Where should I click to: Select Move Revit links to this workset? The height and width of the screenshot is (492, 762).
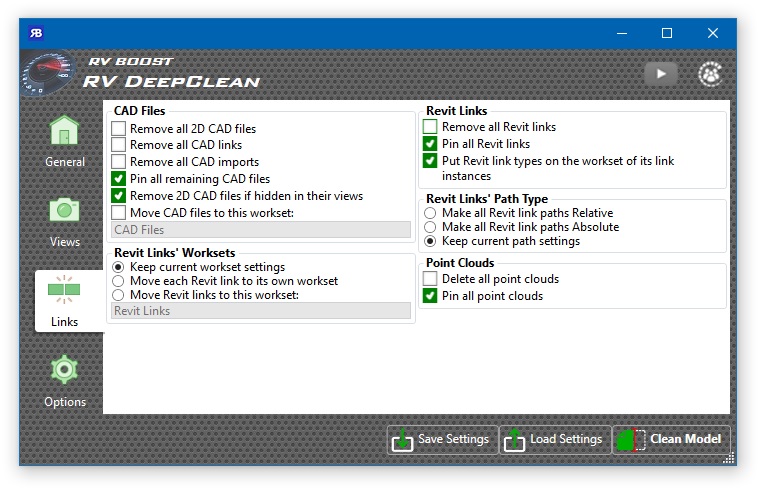118,295
